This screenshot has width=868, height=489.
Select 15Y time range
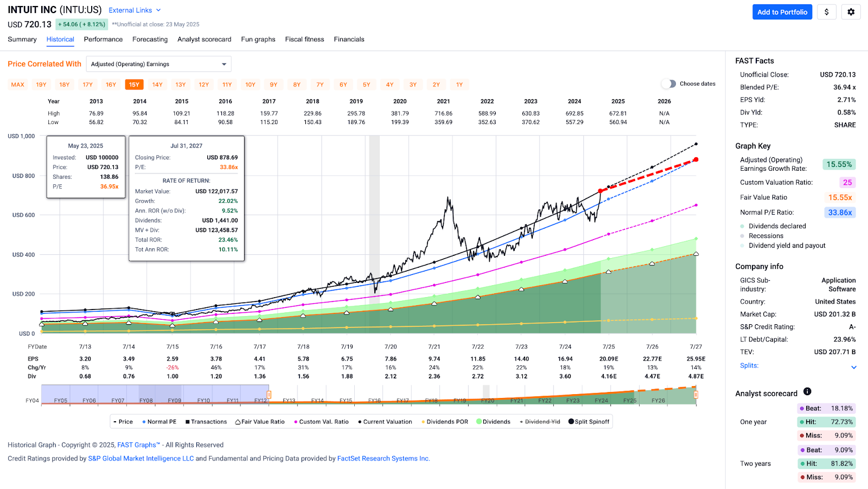tap(134, 85)
